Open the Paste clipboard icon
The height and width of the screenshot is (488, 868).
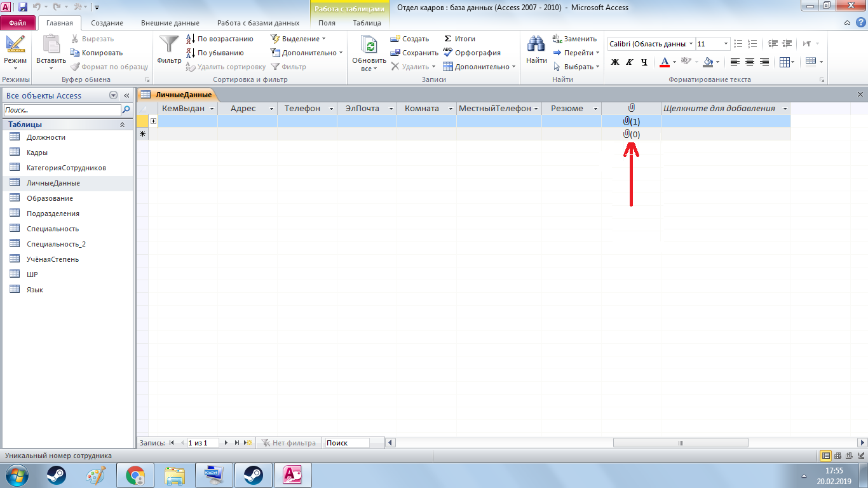[51, 44]
